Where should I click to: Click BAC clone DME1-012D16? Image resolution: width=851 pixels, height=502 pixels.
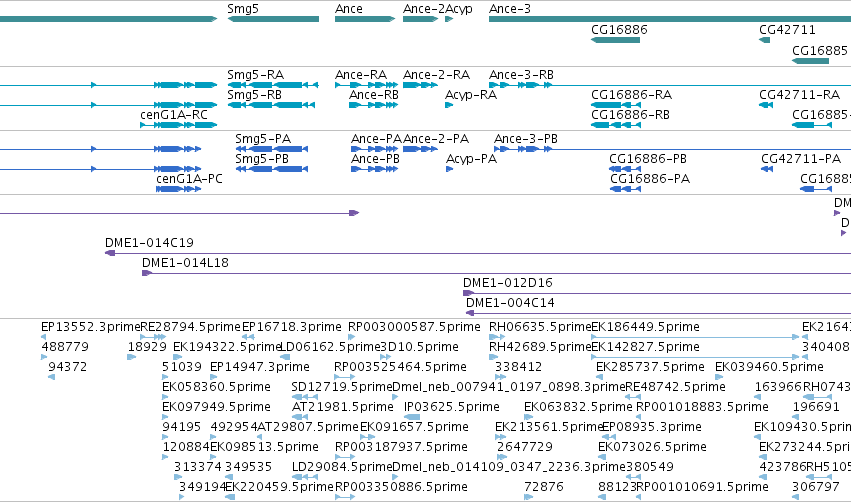click(x=507, y=283)
